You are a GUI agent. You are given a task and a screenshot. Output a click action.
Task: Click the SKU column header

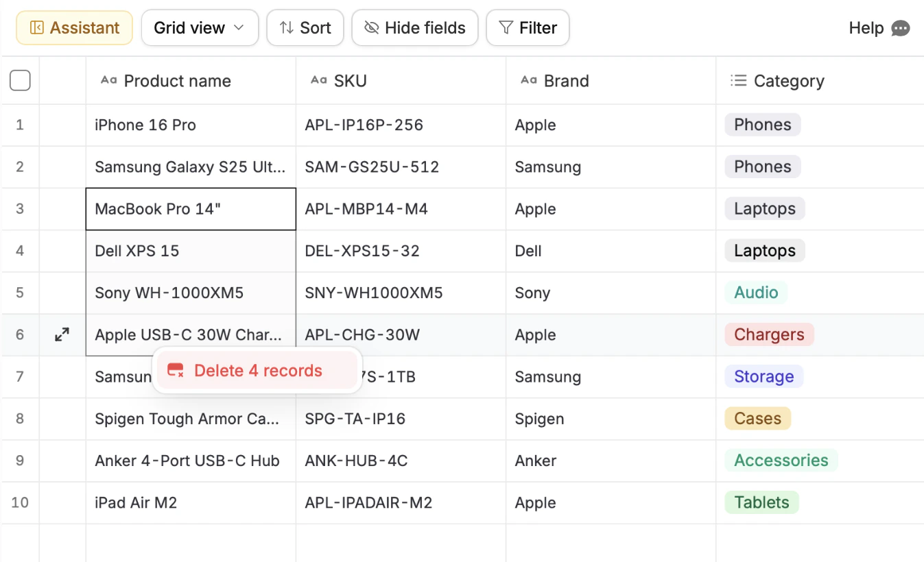401,81
